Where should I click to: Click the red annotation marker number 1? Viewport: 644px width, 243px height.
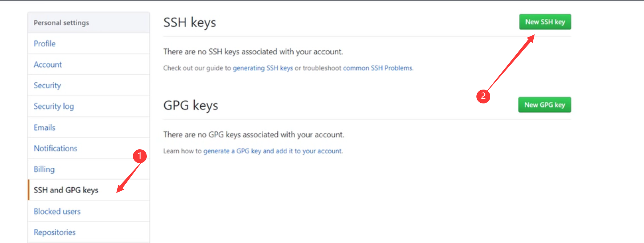(x=140, y=156)
